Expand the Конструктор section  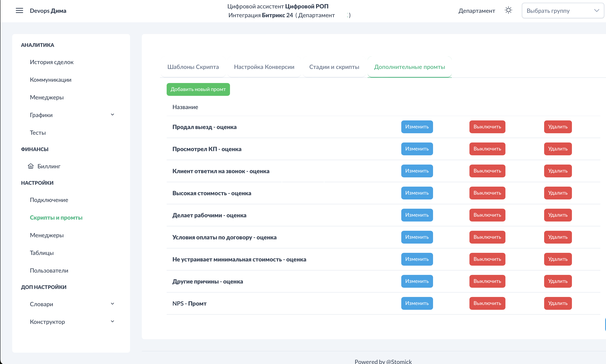point(112,321)
